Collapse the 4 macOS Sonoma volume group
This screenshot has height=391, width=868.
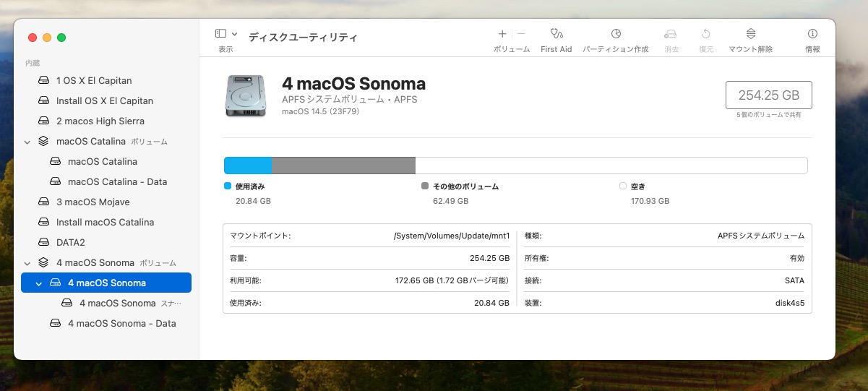27,263
